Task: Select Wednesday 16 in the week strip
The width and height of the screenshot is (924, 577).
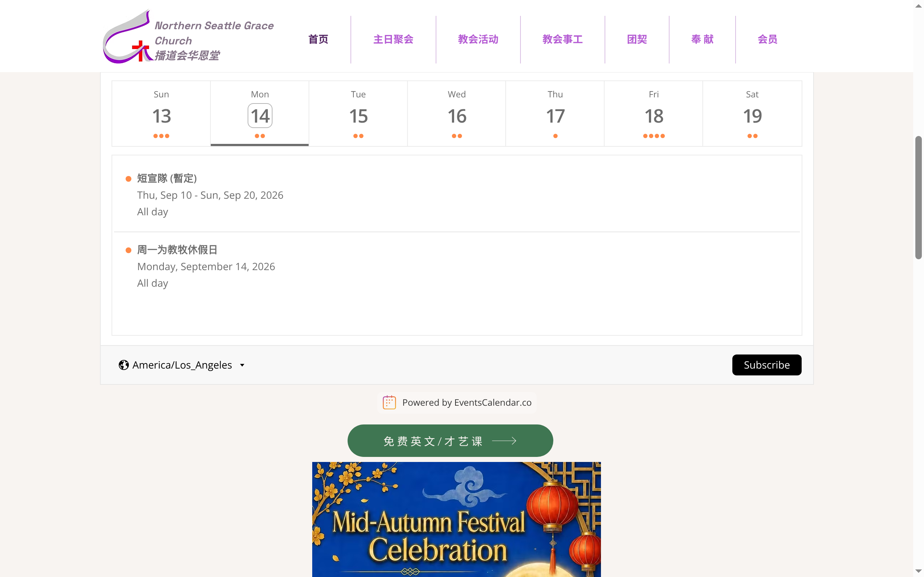Action: [x=457, y=113]
